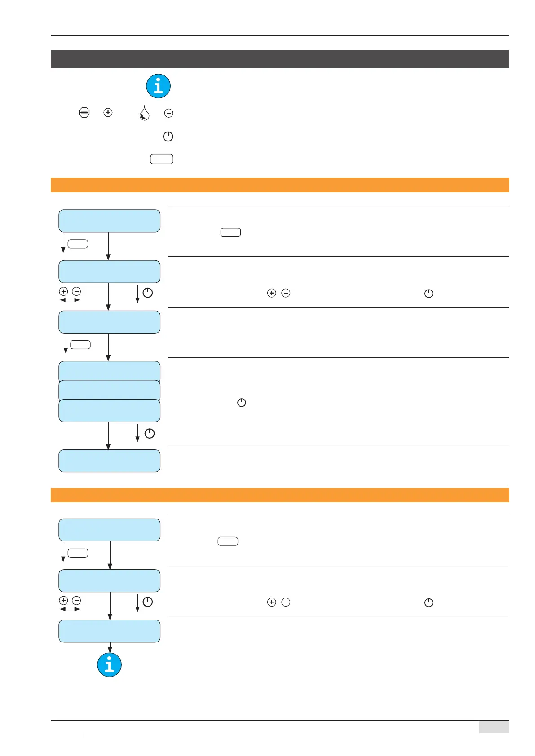Image resolution: width=535 pixels, height=756 pixels.
Task: Click the power icon beside the lower flowchart's second box
Action: [147, 602]
